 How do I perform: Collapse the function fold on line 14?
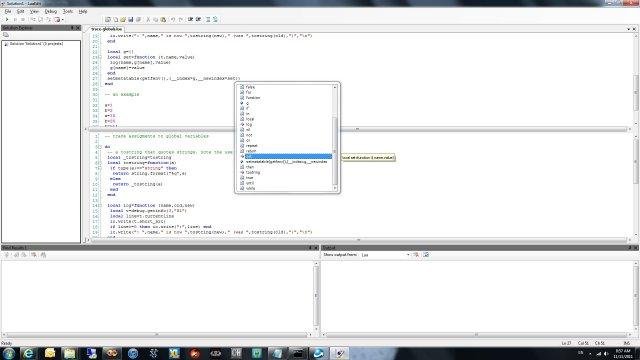(100, 205)
